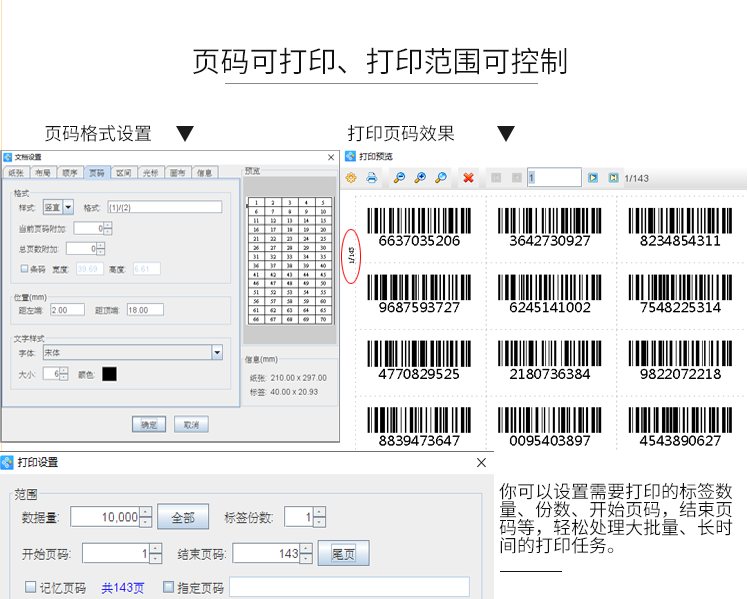Go to next page in print preview

(592, 178)
